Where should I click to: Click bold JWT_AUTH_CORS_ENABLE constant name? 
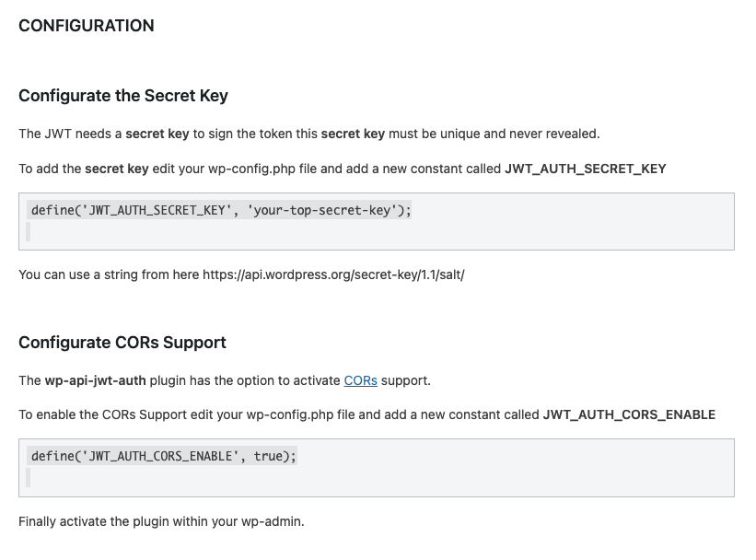point(629,414)
